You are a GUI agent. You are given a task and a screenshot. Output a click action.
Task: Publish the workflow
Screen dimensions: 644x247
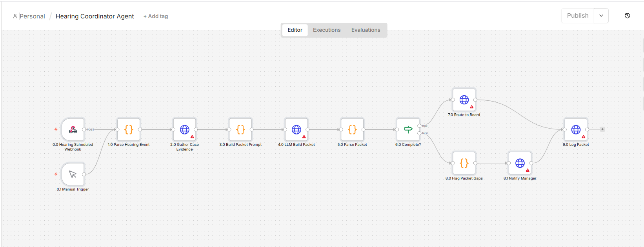click(x=578, y=16)
